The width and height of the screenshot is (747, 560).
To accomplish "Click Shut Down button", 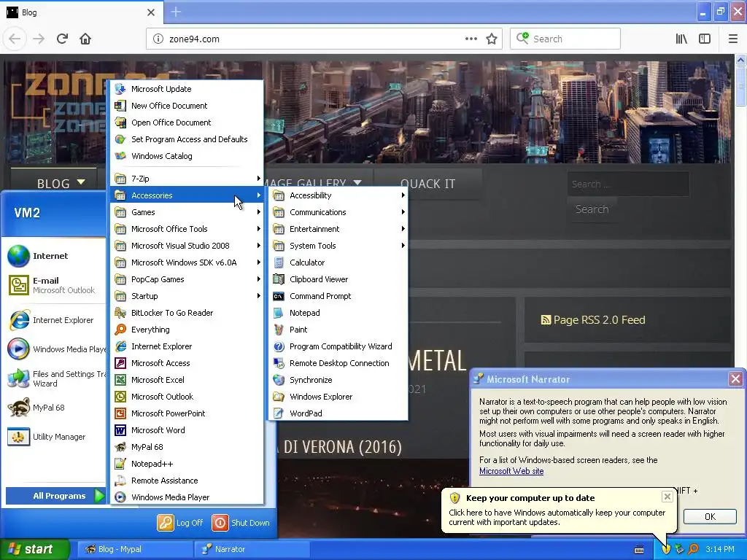I will (241, 522).
